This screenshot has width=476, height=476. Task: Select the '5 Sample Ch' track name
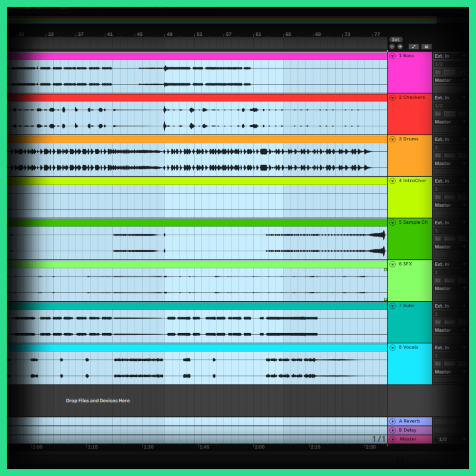tap(413, 222)
